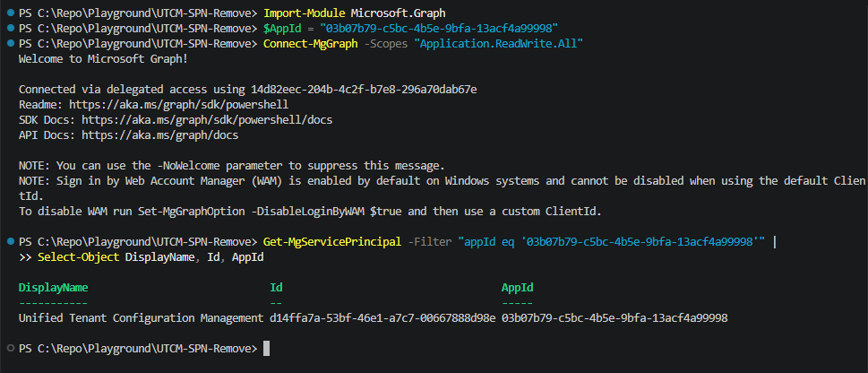The height and width of the screenshot is (373, 868).
Task: Click the $AppId variable name
Action: point(282,29)
